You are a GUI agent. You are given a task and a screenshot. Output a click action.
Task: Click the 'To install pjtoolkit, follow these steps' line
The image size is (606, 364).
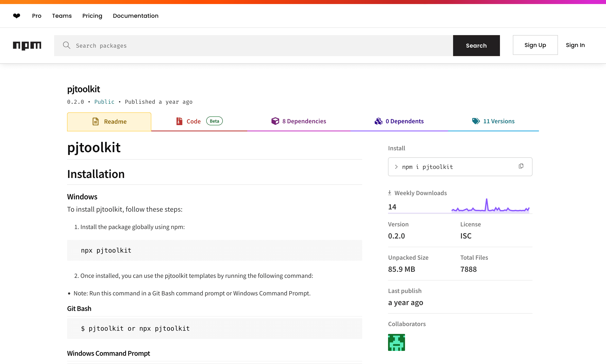[125, 209]
